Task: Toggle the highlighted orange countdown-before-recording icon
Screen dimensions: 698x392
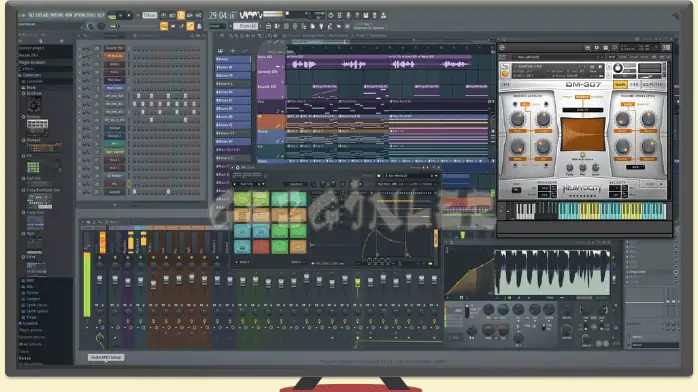Action: pyautogui.click(x=181, y=16)
